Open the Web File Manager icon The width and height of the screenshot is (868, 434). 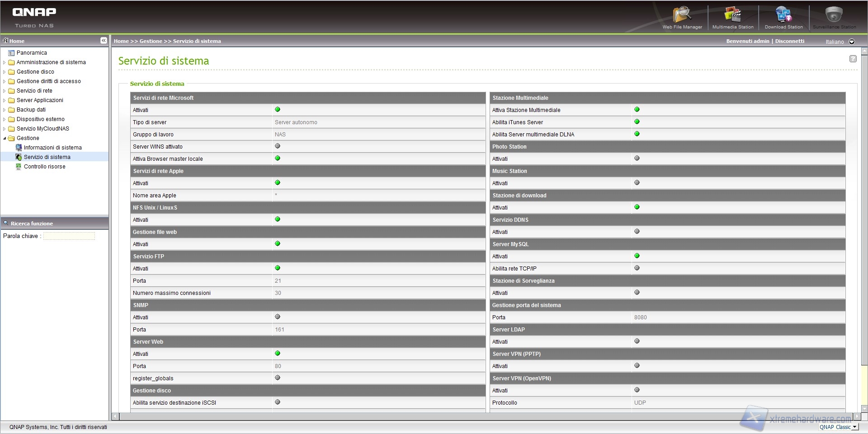(x=682, y=17)
